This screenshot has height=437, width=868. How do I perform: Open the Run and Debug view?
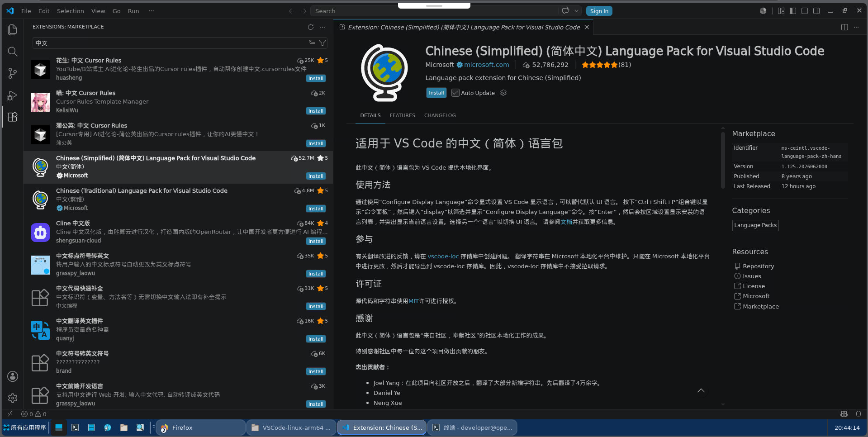tap(13, 95)
